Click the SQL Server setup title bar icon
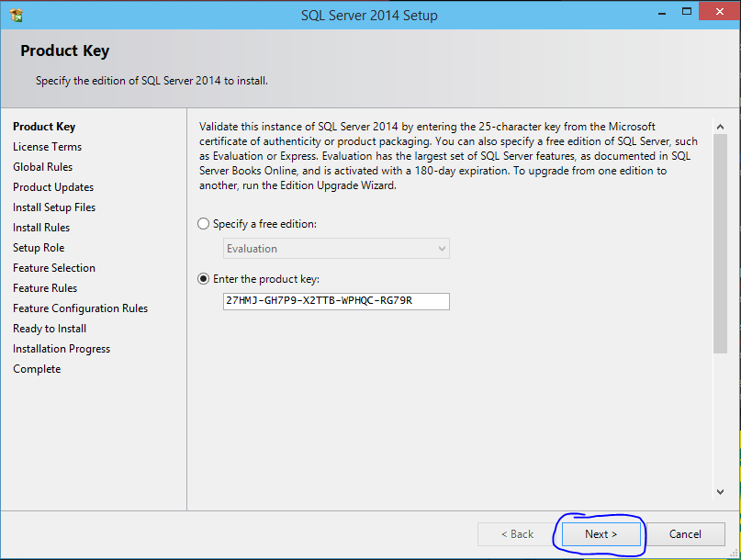 coord(17,15)
